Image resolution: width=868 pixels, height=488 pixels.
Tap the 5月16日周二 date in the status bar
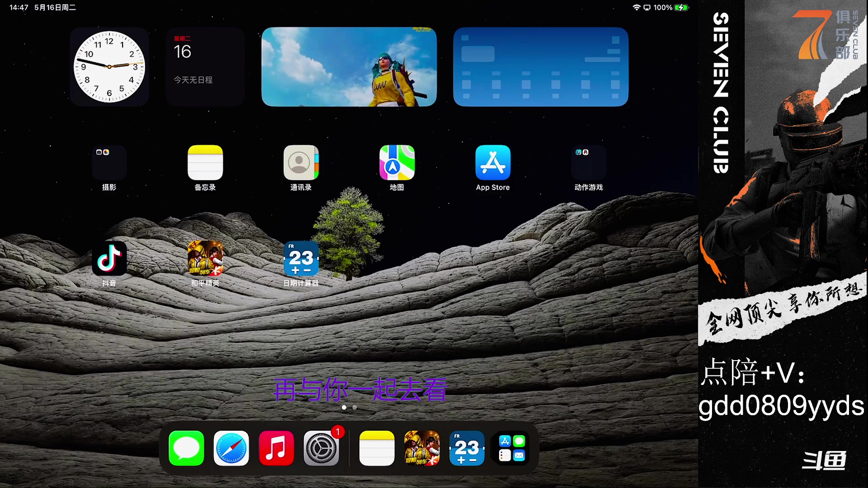point(55,8)
